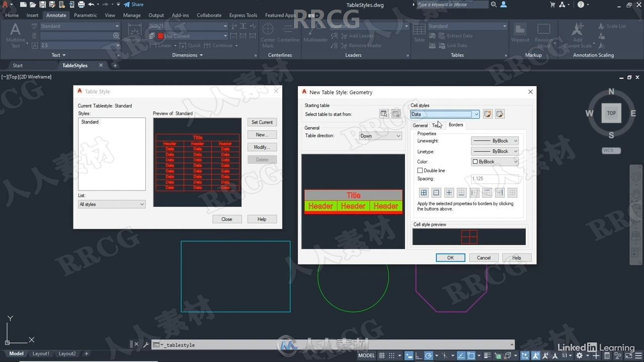Apply properties with the Left Border button

(474, 193)
